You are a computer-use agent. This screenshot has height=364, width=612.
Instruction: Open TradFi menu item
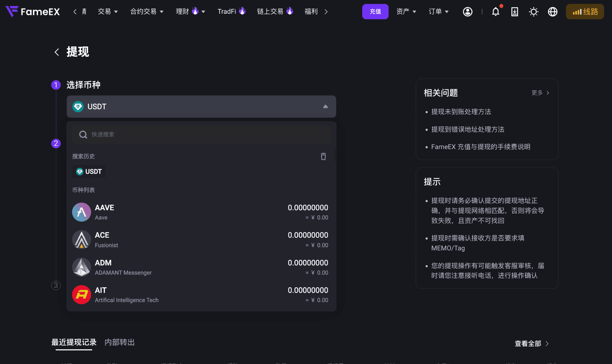232,12
